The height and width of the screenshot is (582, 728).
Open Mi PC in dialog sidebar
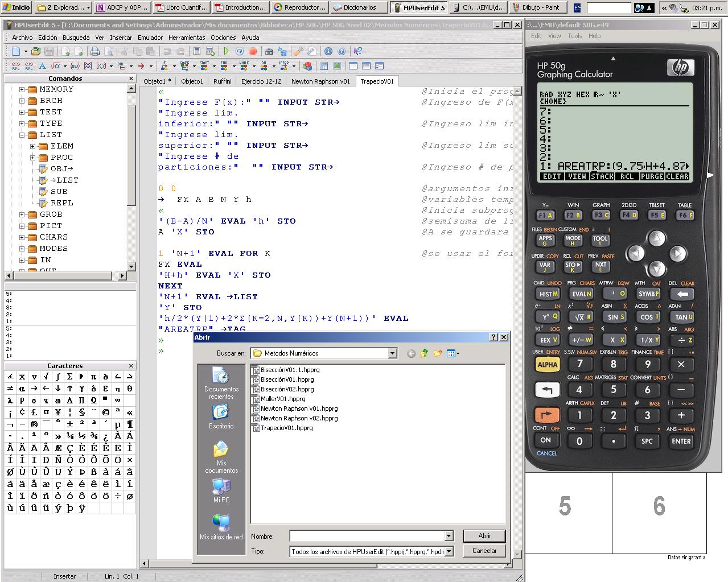[221, 490]
